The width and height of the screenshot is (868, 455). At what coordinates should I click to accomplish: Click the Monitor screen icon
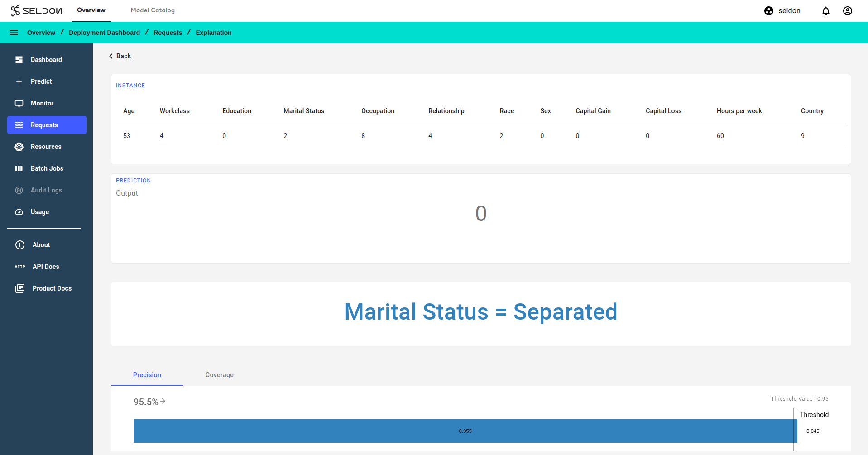(19, 103)
